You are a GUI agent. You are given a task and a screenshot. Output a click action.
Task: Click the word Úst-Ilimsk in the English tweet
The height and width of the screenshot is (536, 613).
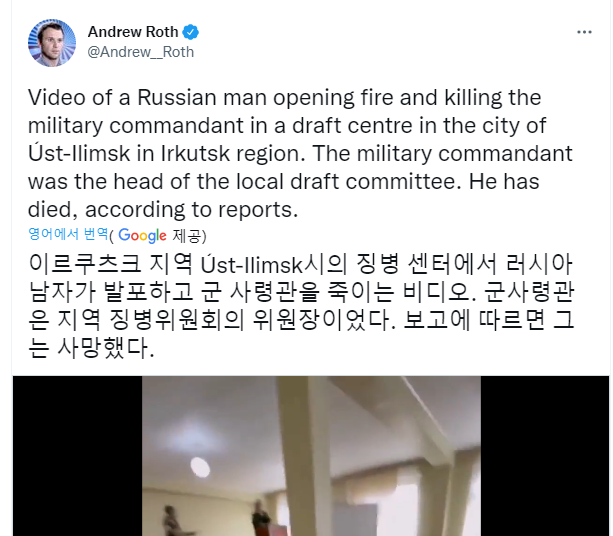tap(79, 153)
